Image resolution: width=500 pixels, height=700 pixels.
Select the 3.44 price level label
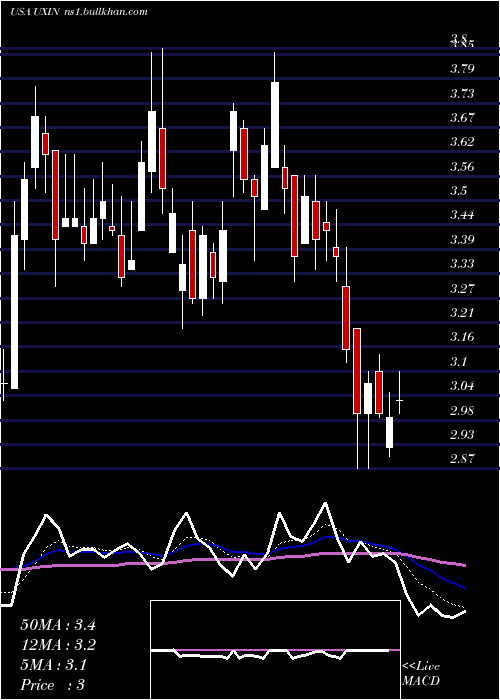462,215
